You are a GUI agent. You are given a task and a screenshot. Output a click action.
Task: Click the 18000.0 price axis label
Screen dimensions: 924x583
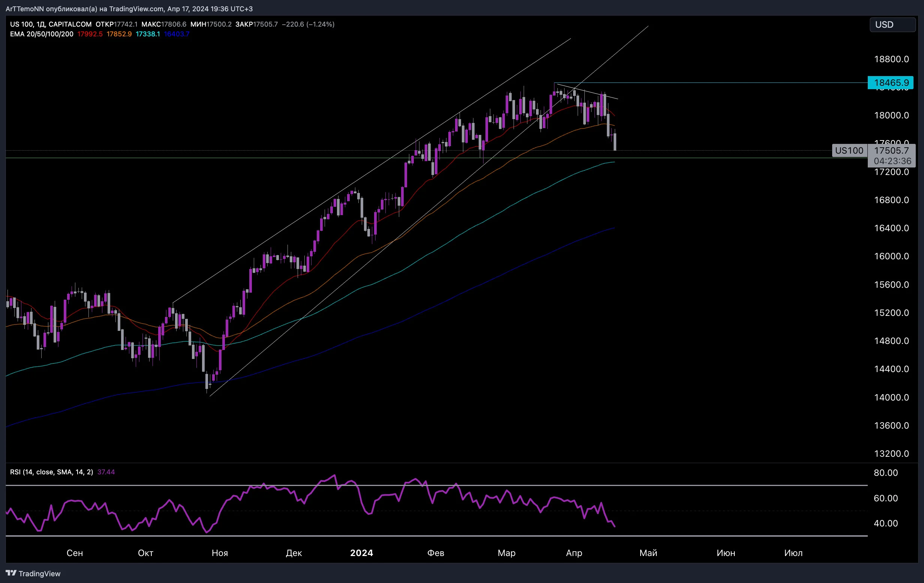point(891,115)
